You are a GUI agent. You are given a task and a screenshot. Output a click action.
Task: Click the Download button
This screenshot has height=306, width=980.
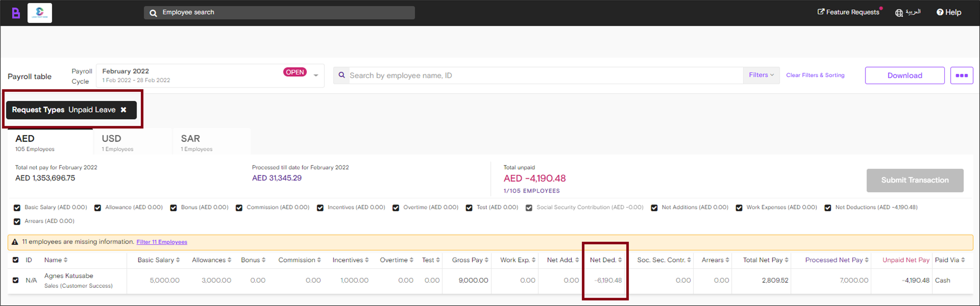[905, 75]
